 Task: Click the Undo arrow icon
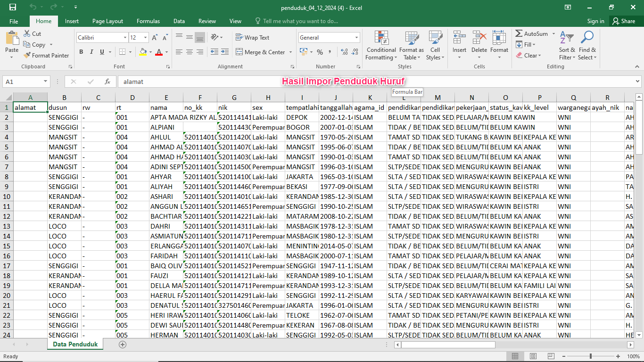pyautogui.click(x=33, y=7)
